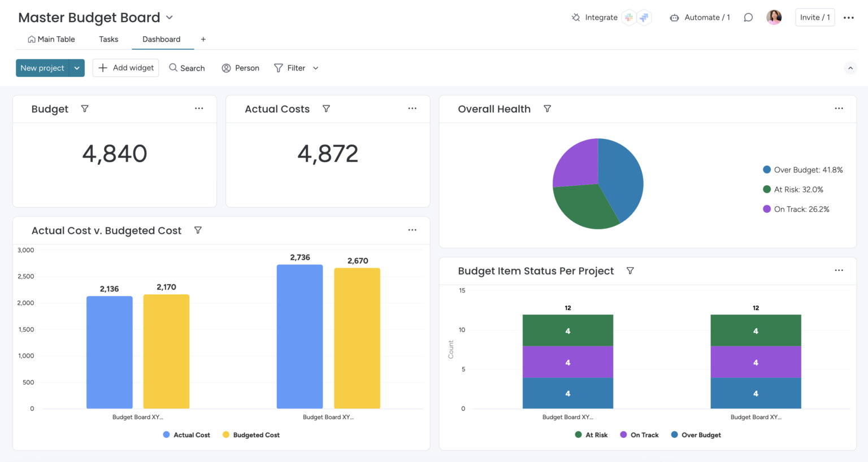Click the 2,670 Budgeted Cost bar
The height and width of the screenshot is (462, 868).
[x=357, y=338]
